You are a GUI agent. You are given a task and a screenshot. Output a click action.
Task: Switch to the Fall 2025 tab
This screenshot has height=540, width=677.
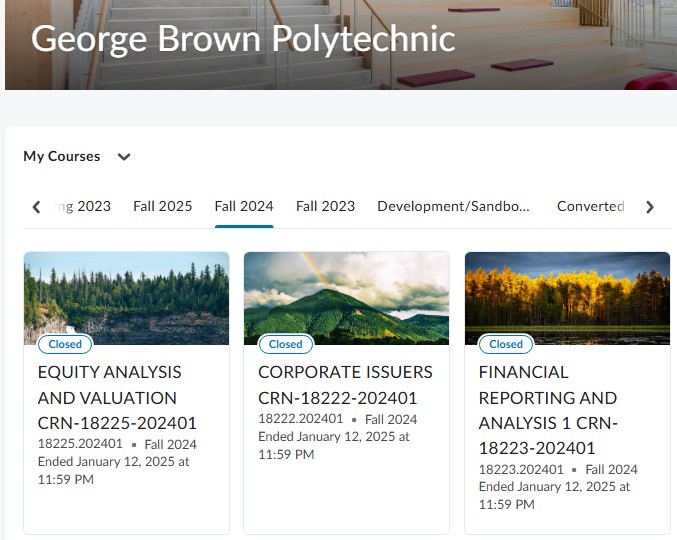[x=163, y=206]
